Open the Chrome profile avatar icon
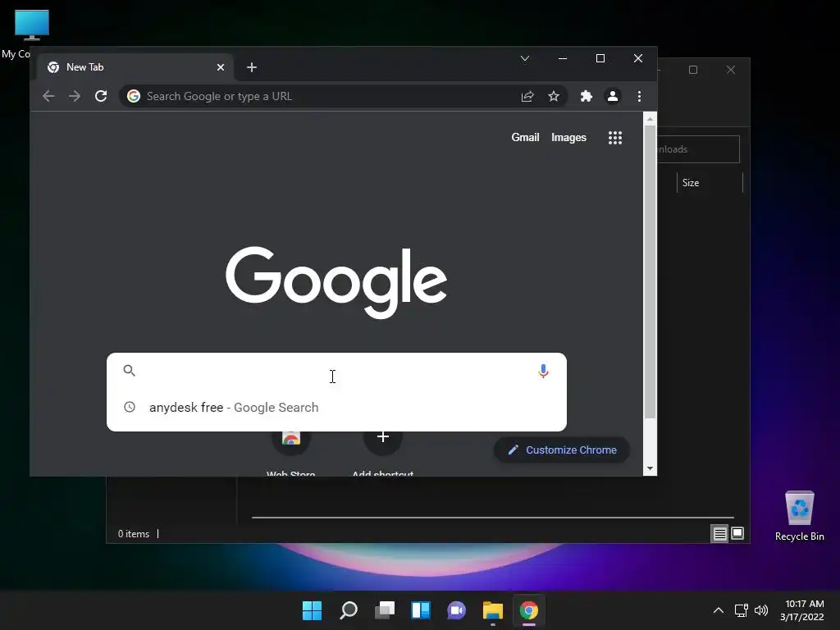840x630 pixels. coord(612,97)
